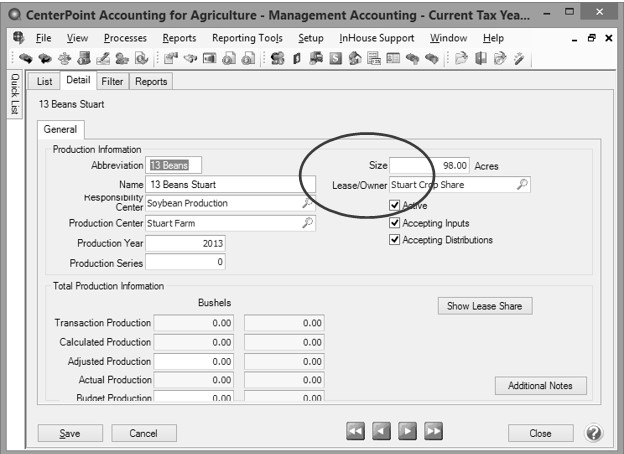Click the delivery truck toolbar icon

(x=316, y=59)
